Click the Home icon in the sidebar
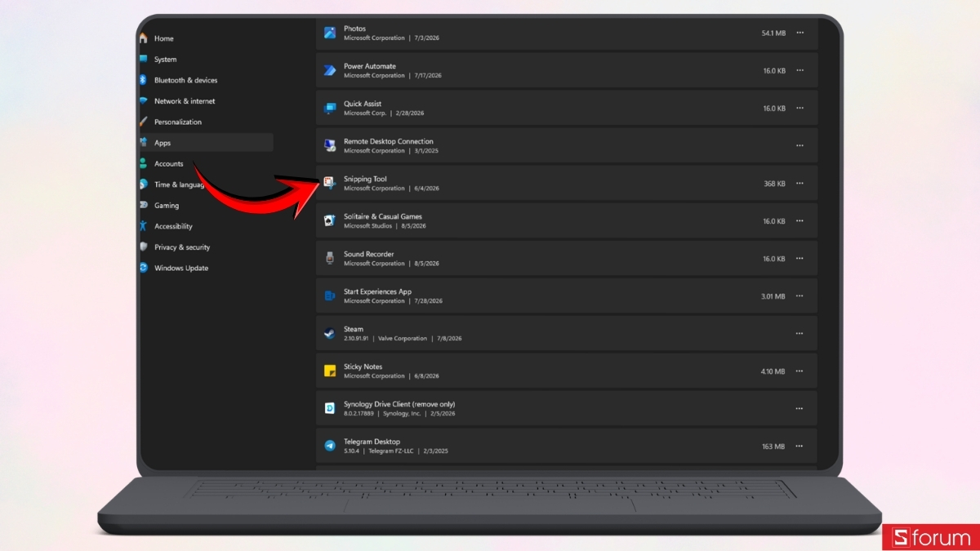 [x=144, y=38]
